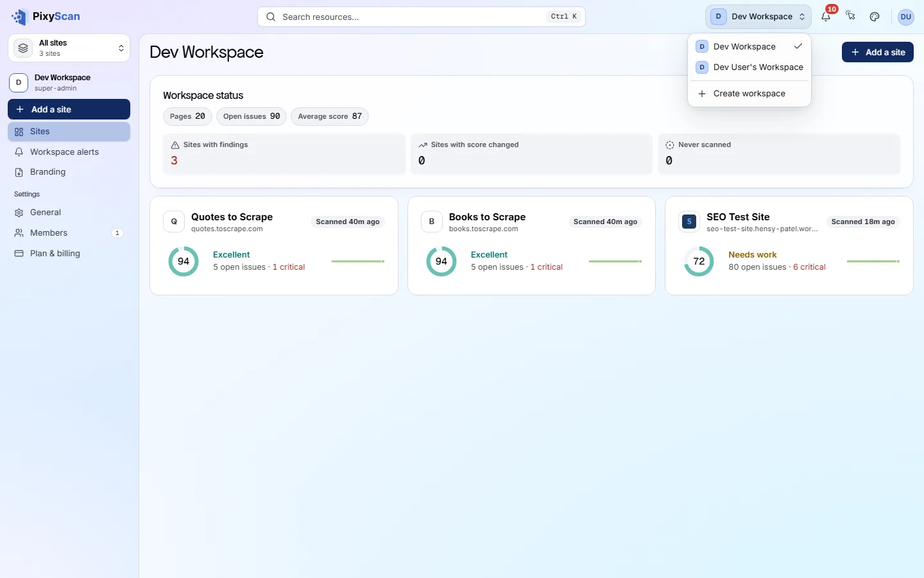
Task: Click the top-right Add a site button
Action: pyautogui.click(x=878, y=52)
